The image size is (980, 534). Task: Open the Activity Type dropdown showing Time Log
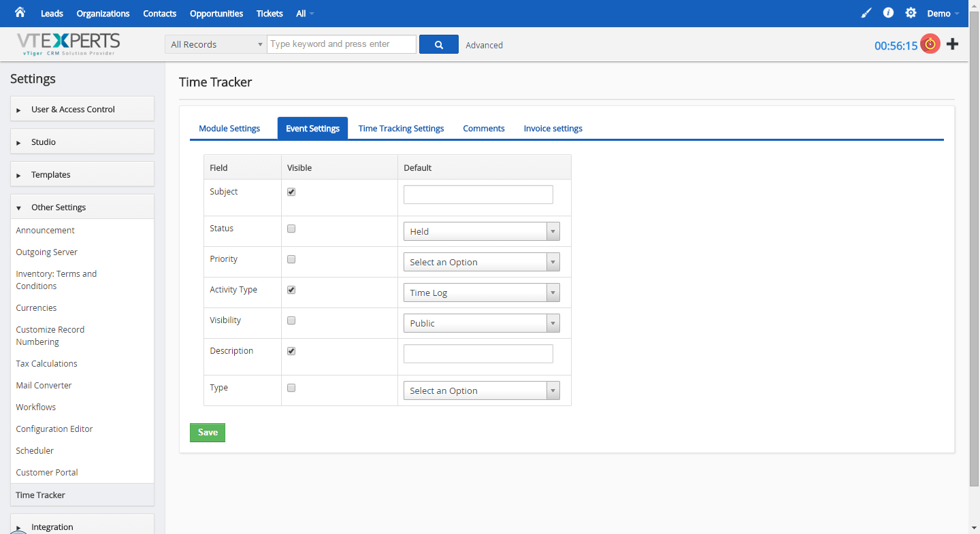[x=482, y=293]
